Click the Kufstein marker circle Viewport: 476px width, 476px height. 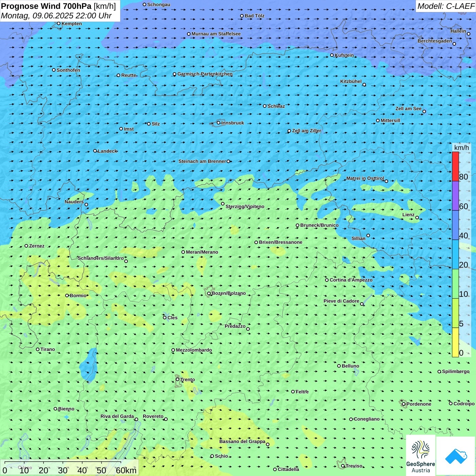(332, 55)
